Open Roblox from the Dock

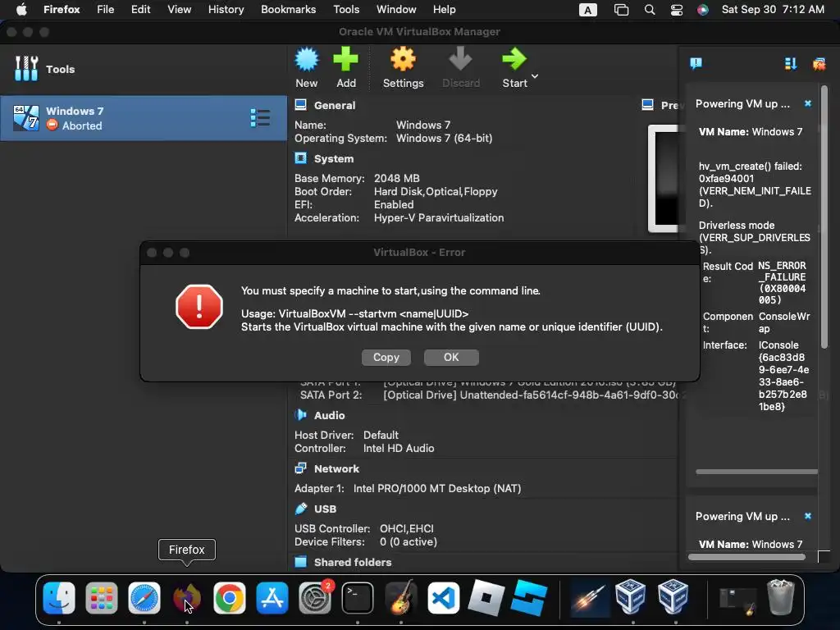pos(486,597)
